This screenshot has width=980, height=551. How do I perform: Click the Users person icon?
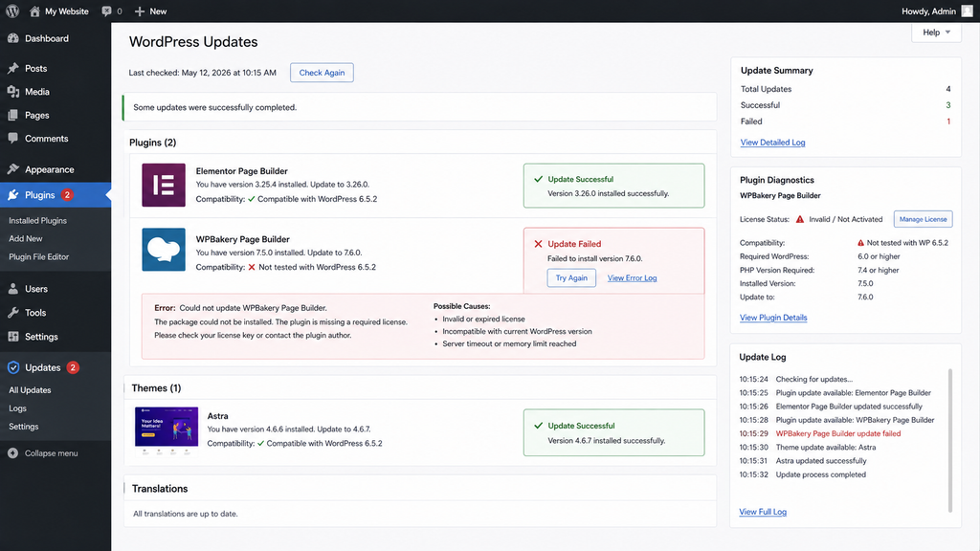pyautogui.click(x=13, y=289)
